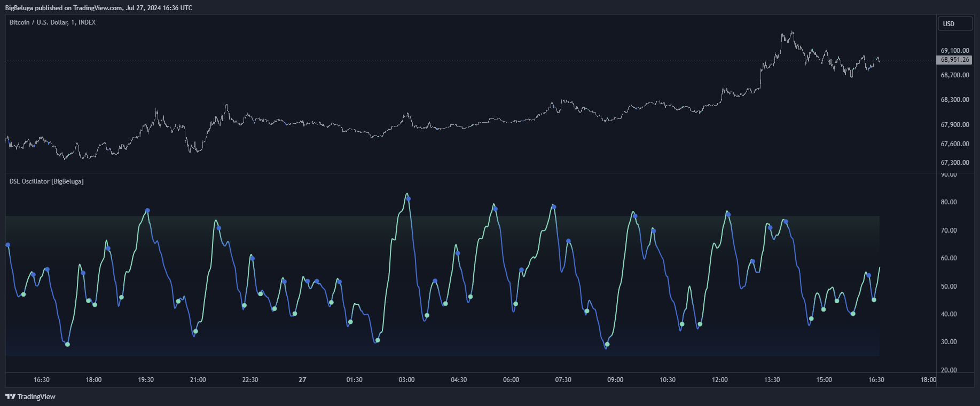The image size is (980, 406).
Task: Click the Bitcoin / U.S. Dollar chart title
Action: [52, 22]
